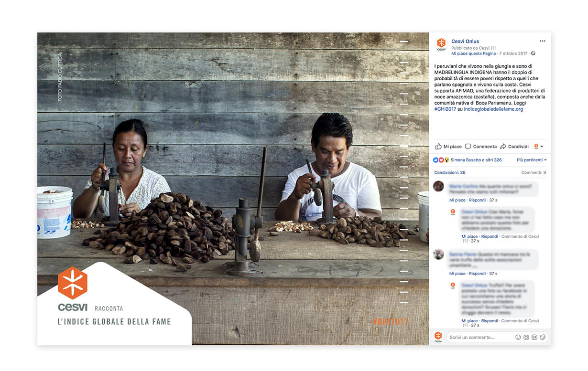
Task: Add a GIF to the comment
Action: pos(534,337)
